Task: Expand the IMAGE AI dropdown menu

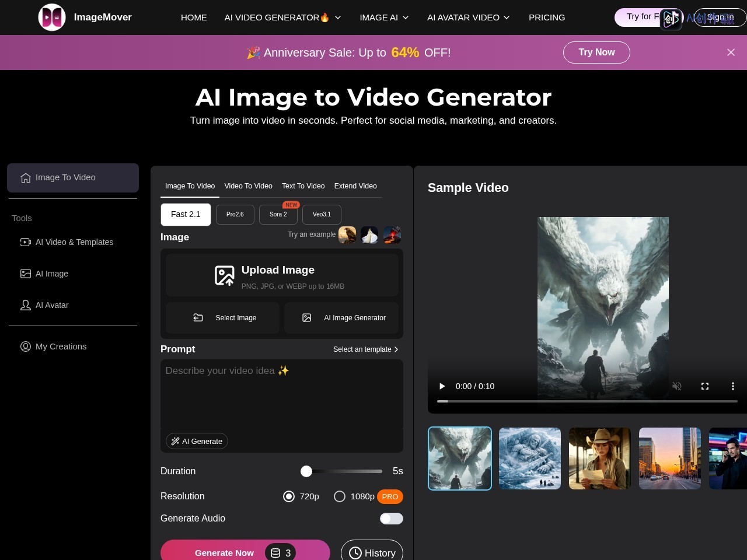Action: [384, 17]
